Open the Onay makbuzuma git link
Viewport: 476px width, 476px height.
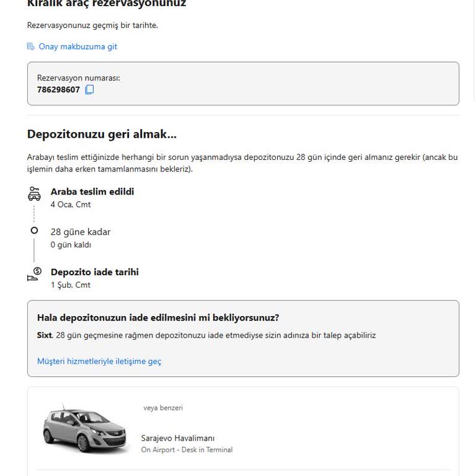pos(77,46)
